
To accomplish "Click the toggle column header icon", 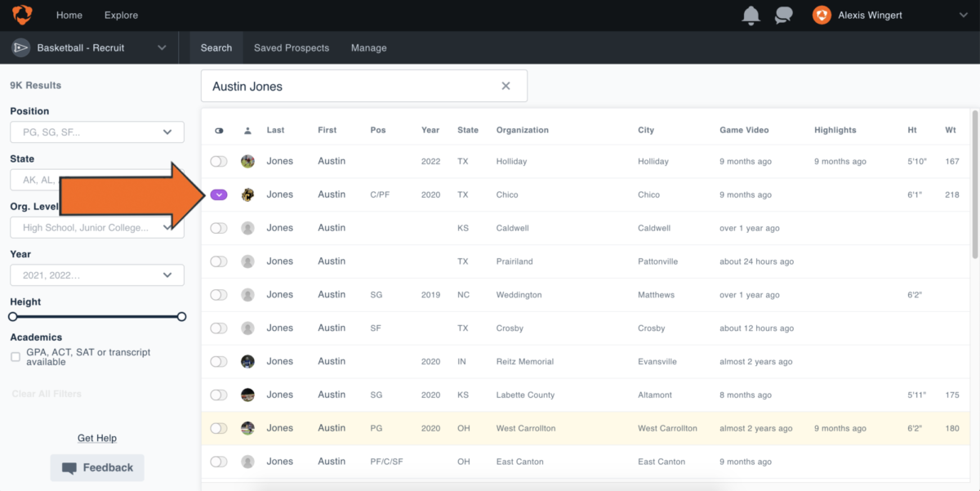I will tap(219, 131).
